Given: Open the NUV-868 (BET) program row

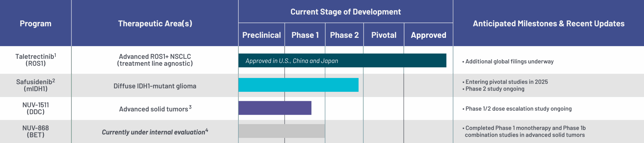Looking at the screenshot, I should 35,131.
